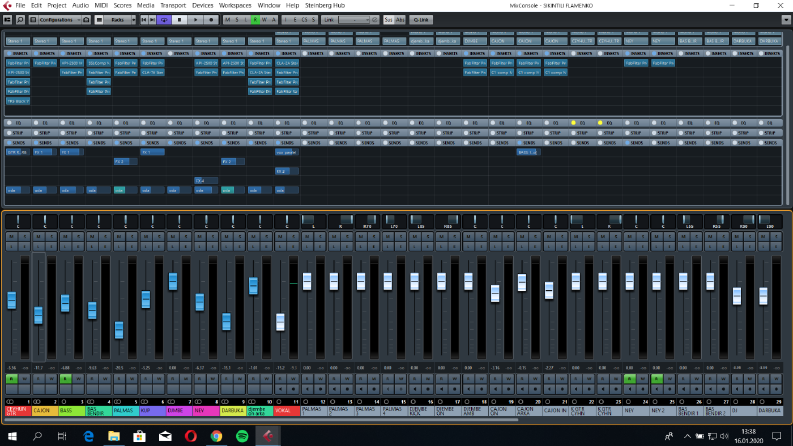793x446 pixels.
Task: Toggle Abs absolute mode button
Action: (400, 20)
